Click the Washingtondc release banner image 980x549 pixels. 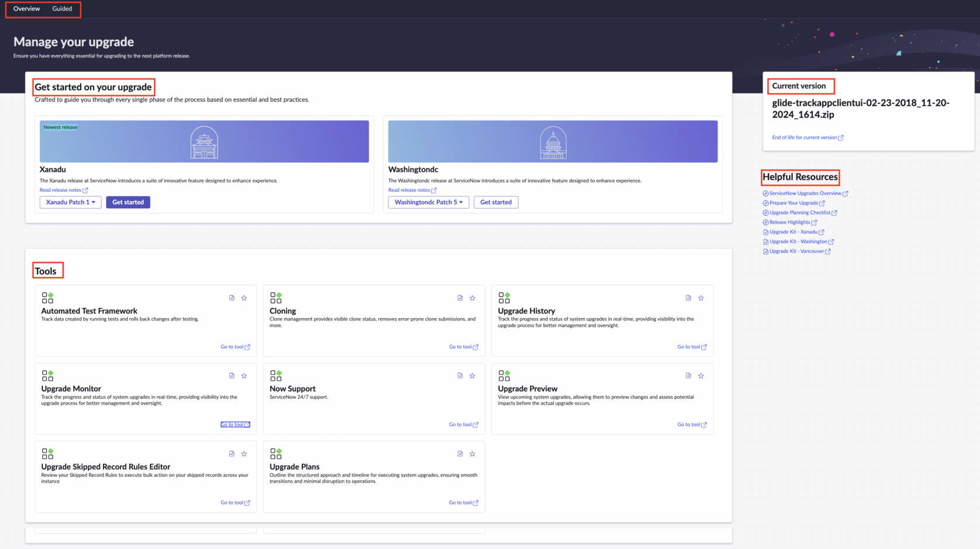[553, 141]
